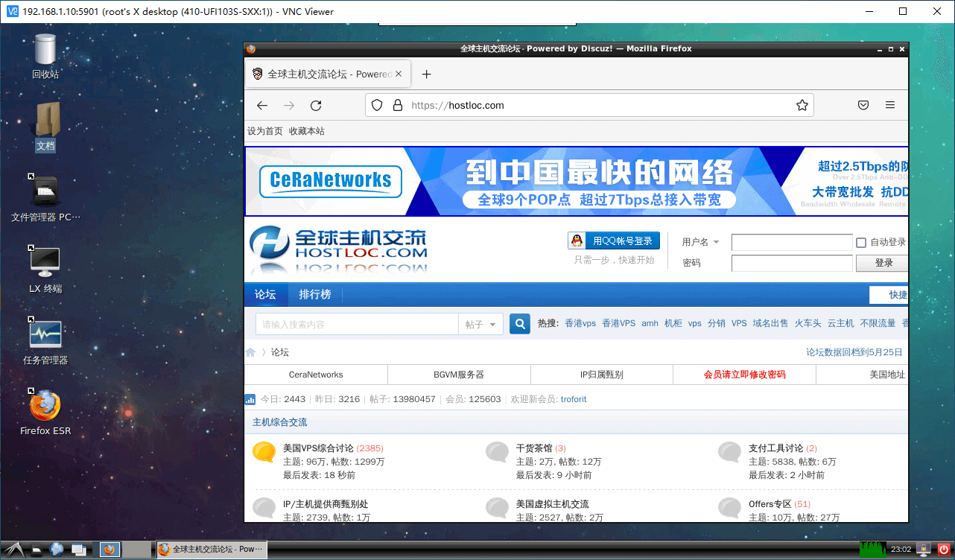Click the 登录 button
This screenshot has width=955, height=560.
point(882,263)
